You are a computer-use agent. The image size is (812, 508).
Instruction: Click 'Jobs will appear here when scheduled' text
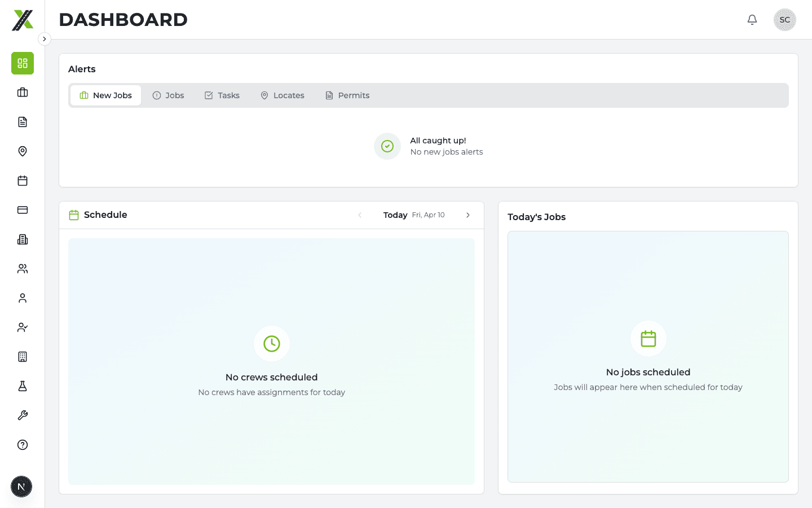[x=648, y=387]
